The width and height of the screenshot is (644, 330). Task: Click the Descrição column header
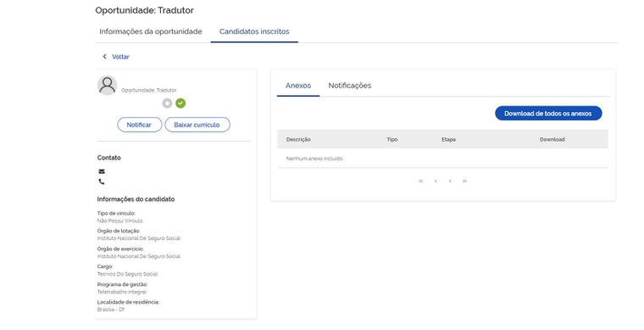tap(298, 140)
